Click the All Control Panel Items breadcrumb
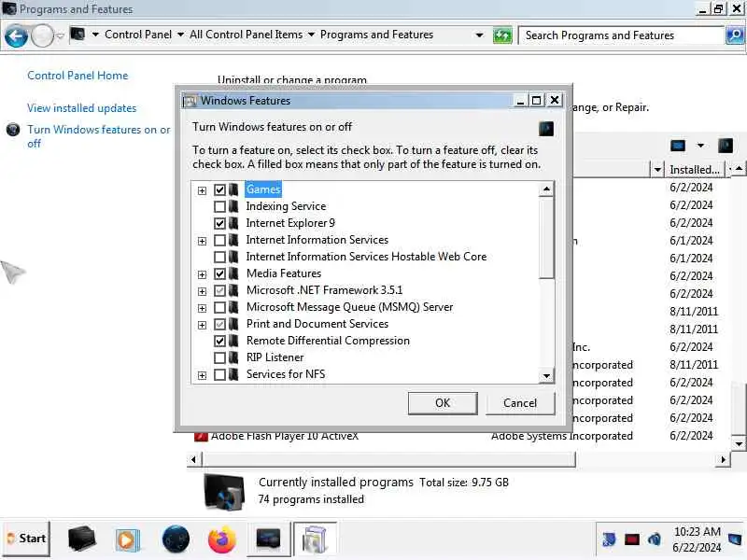The image size is (747, 560). 246,35
